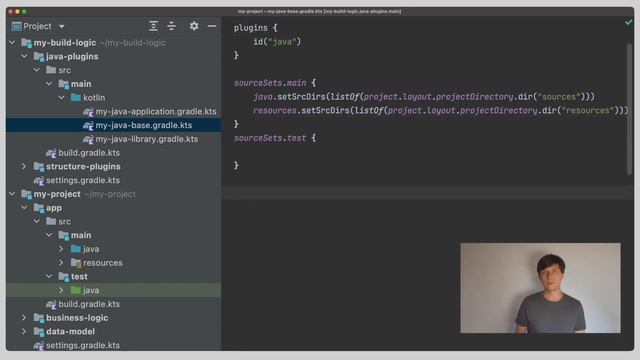Click sourceSets.main in the editor

pos(270,83)
